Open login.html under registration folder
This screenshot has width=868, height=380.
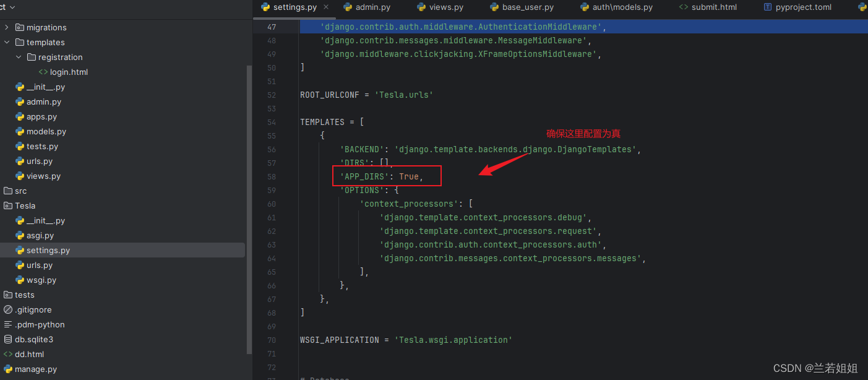pyautogui.click(x=69, y=72)
